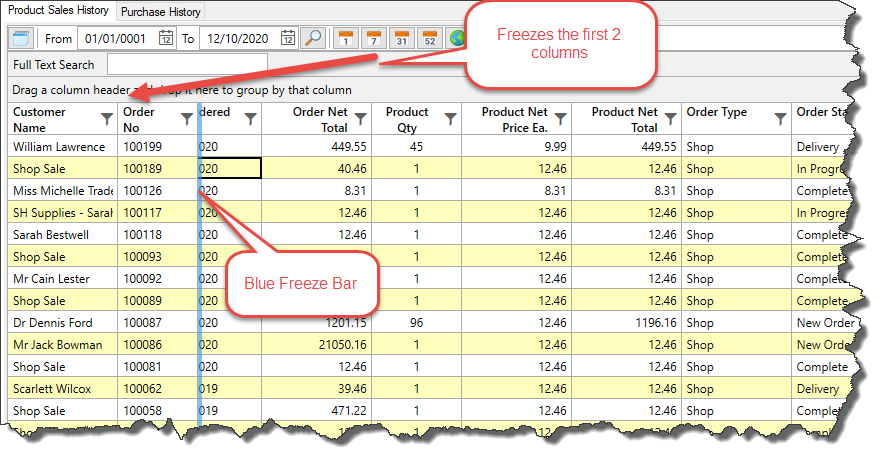
Task: Select the 1-day calendar range icon
Action: click(345, 39)
